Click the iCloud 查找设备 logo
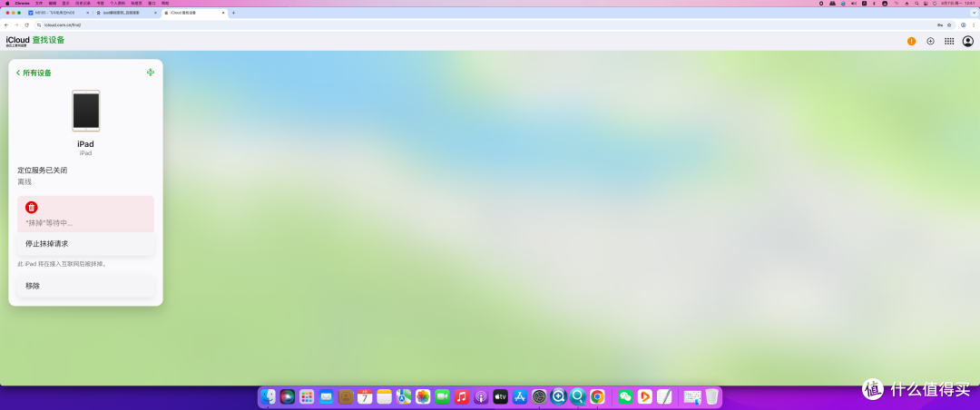 tap(35, 41)
